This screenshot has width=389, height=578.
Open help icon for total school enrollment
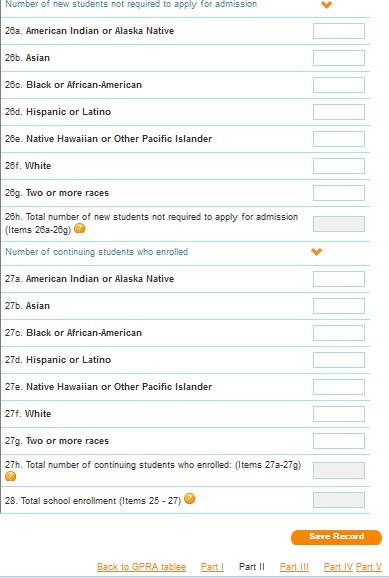[x=190, y=499]
